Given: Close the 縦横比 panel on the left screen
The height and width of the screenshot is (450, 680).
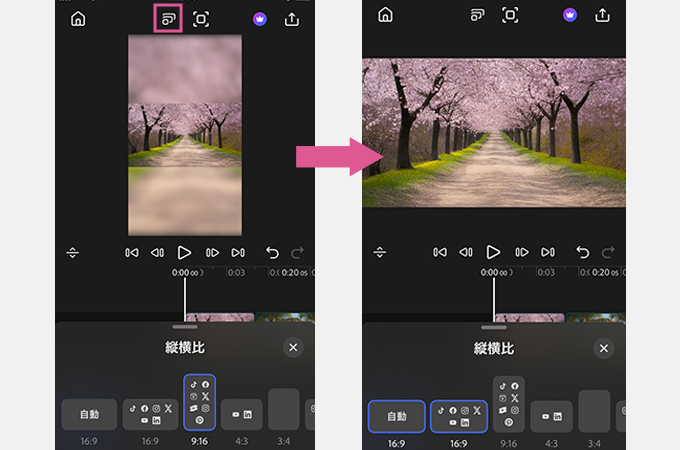Looking at the screenshot, I should pyautogui.click(x=292, y=348).
